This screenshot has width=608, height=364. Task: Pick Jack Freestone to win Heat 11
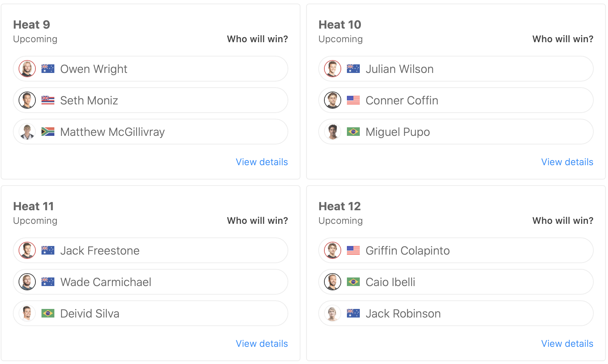(x=150, y=250)
